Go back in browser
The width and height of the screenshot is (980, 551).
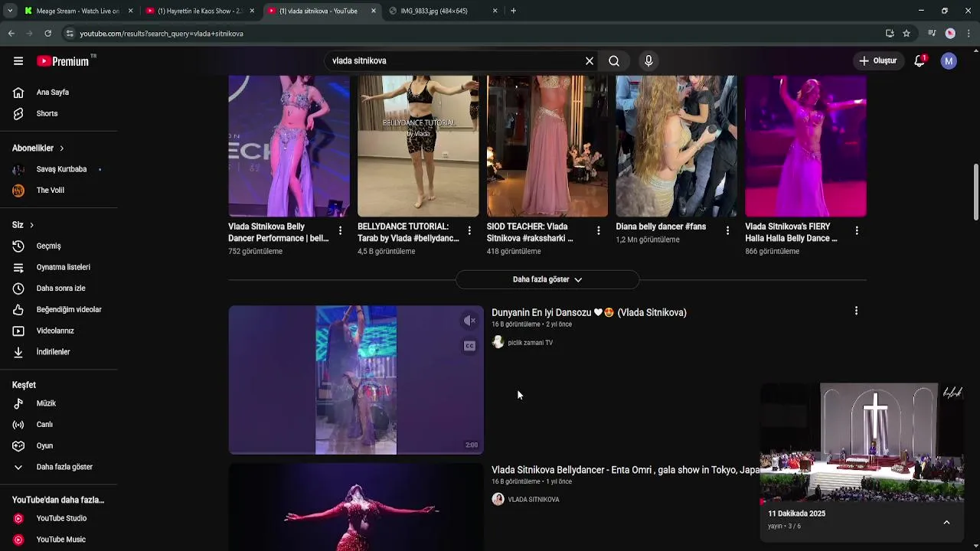pos(11,34)
